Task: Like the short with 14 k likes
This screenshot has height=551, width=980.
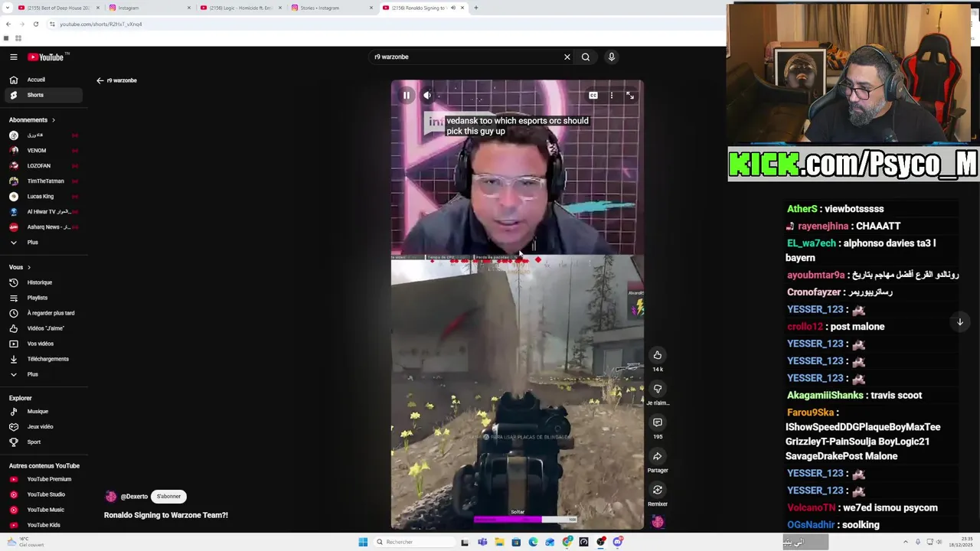Action: click(x=658, y=355)
